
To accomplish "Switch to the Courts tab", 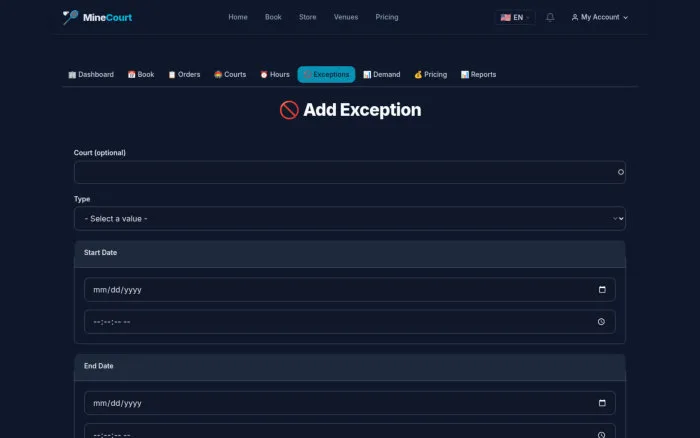I will (x=230, y=75).
